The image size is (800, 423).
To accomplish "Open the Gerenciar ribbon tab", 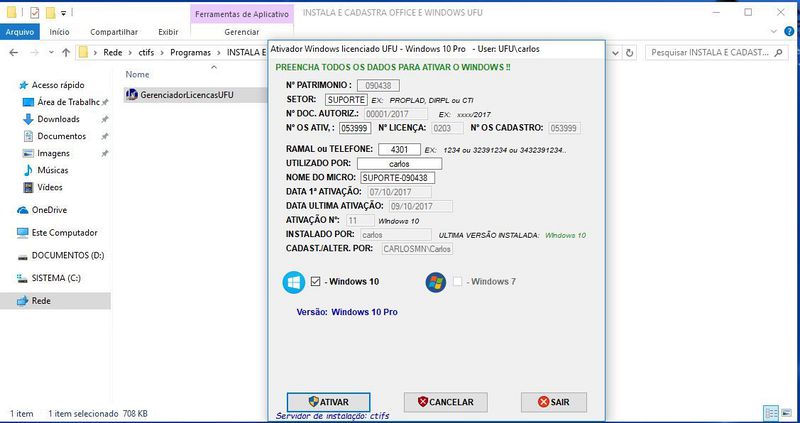I will point(242,32).
